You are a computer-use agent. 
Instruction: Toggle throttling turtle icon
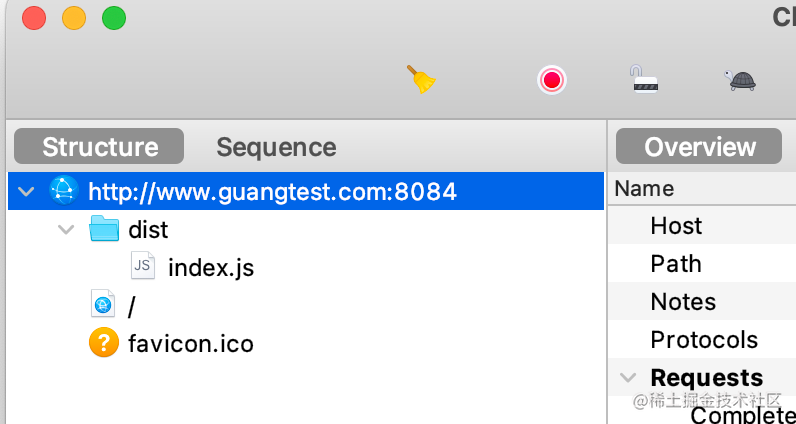pyautogui.click(x=740, y=80)
